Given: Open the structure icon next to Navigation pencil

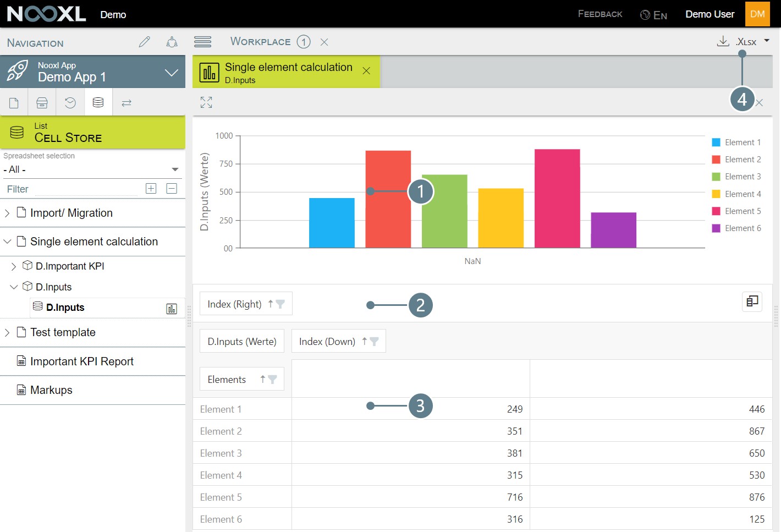Looking at the screenshot, I should (x=172, y=42).
